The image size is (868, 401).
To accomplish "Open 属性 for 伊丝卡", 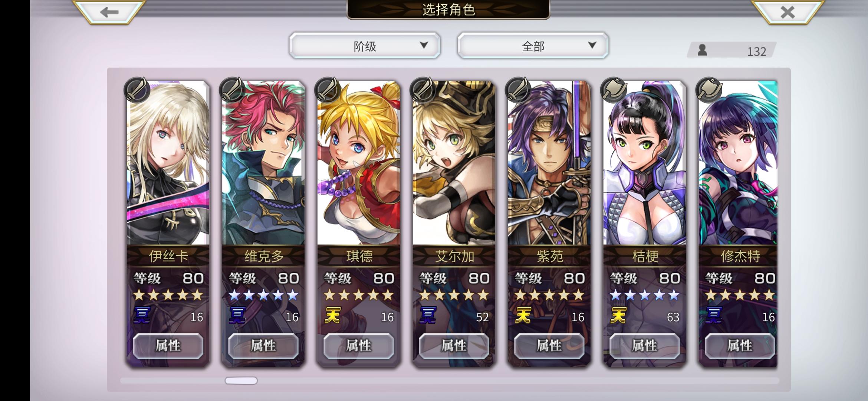I will click(168, 346).
